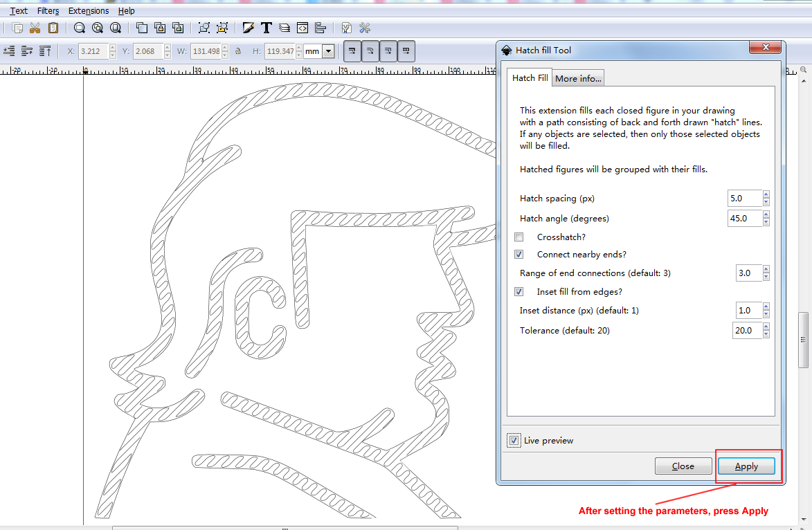
Task: Open the Extensions menu
Action: (89, 11)
